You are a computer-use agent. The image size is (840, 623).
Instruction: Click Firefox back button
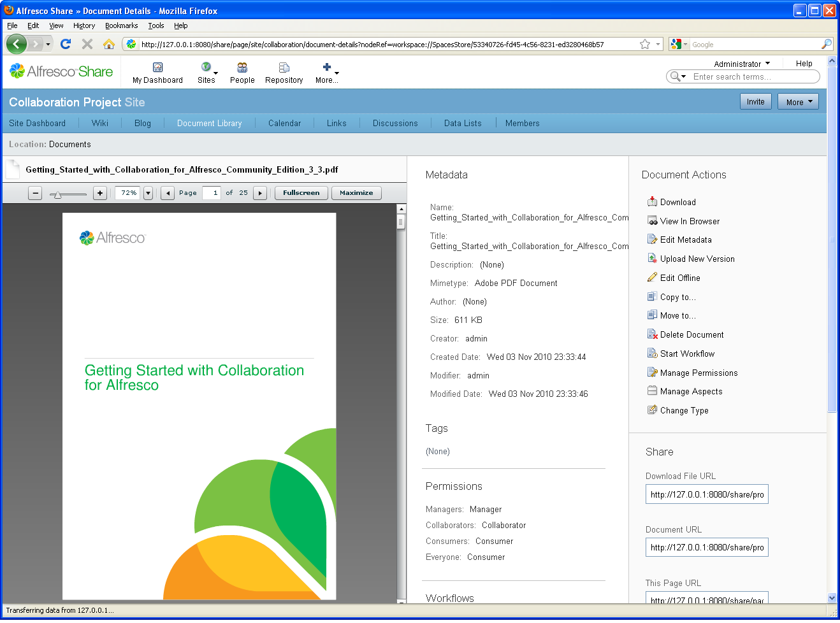pos(17,44)
